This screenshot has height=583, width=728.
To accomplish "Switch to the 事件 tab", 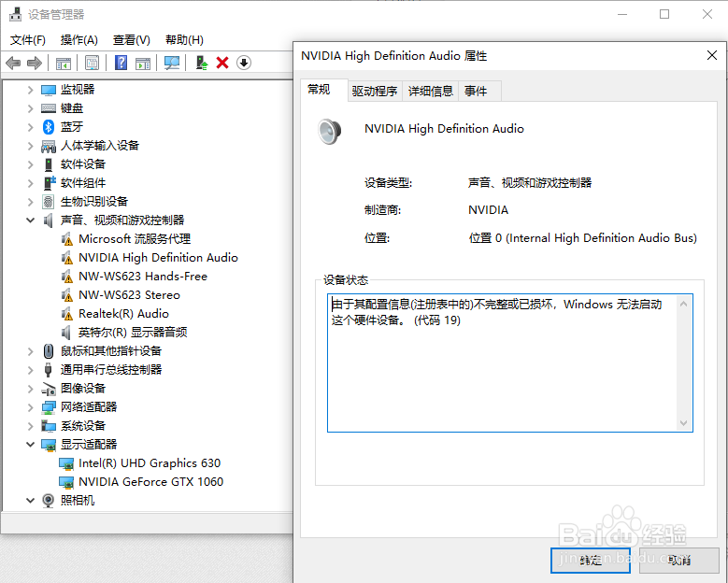I will pyautogui.click(x=478, y=91).
